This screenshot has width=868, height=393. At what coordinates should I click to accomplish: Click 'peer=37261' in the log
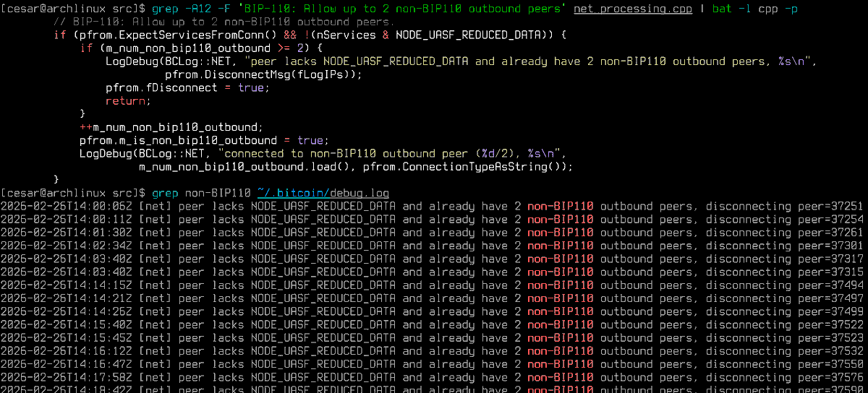[x=830, y=233]
